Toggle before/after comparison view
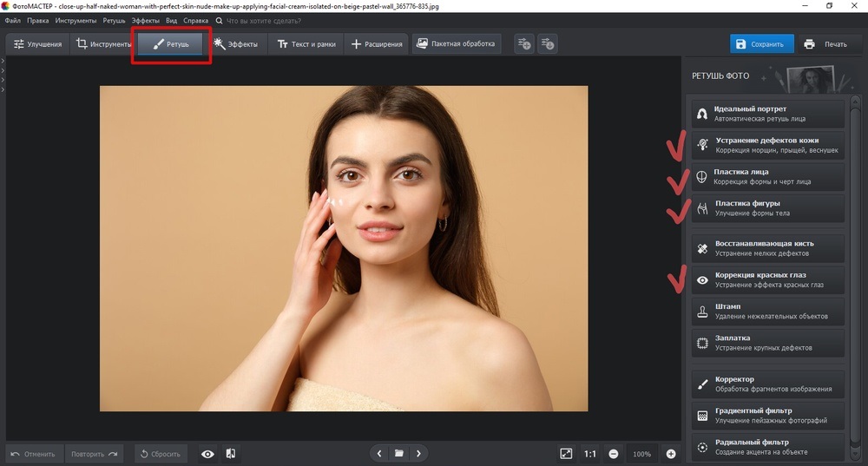The image size is (868, 466). pos(231,454)
